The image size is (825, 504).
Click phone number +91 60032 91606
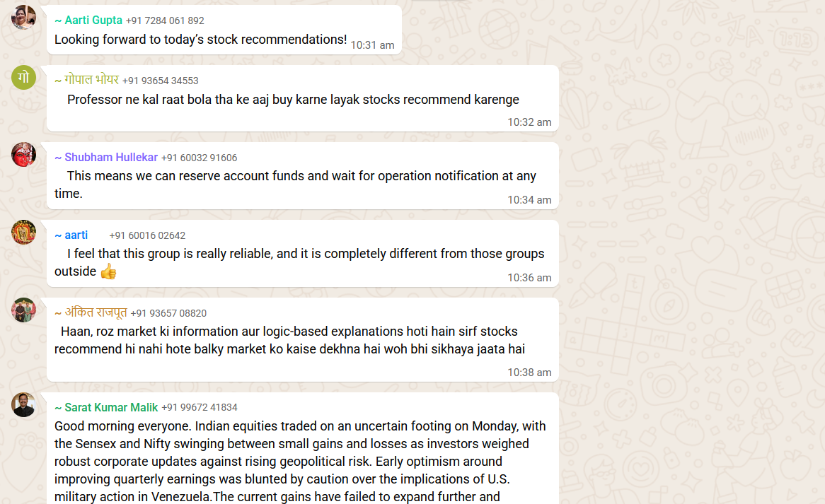pos(200,158)
